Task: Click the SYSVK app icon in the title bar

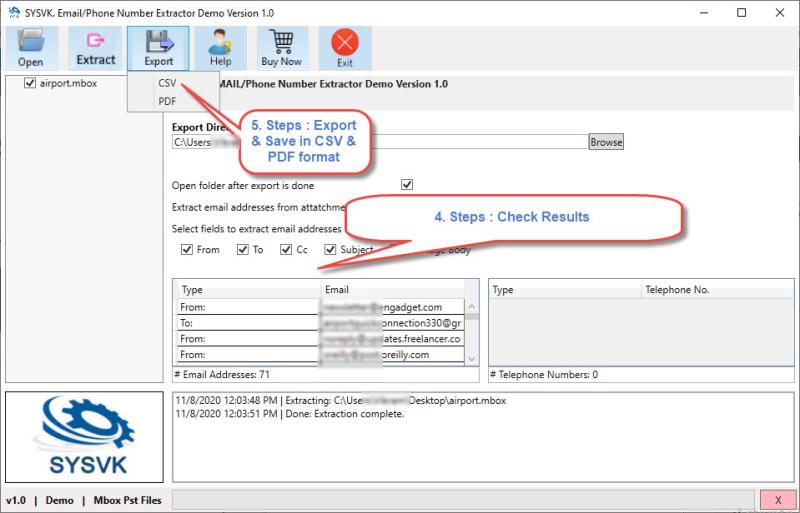Action: pos(14,12)
